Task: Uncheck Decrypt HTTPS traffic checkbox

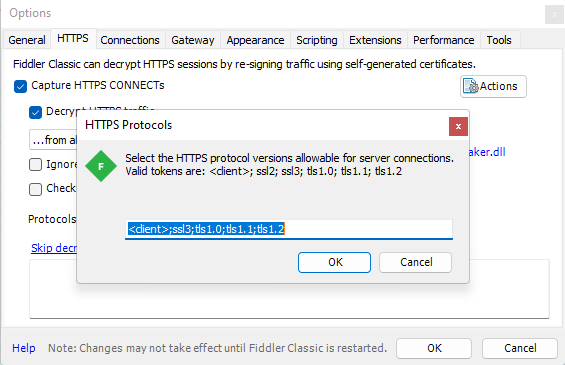Action: (x=35, y=112)
